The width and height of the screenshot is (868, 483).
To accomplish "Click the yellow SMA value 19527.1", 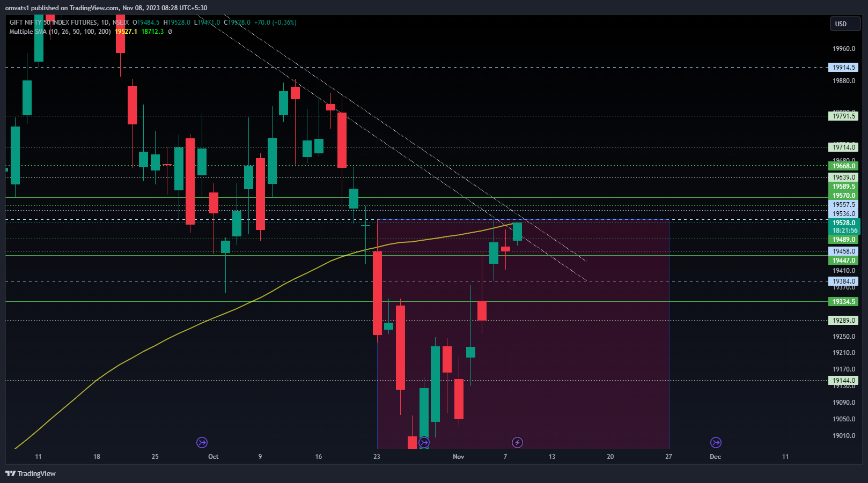I will (x=126, y=32).
